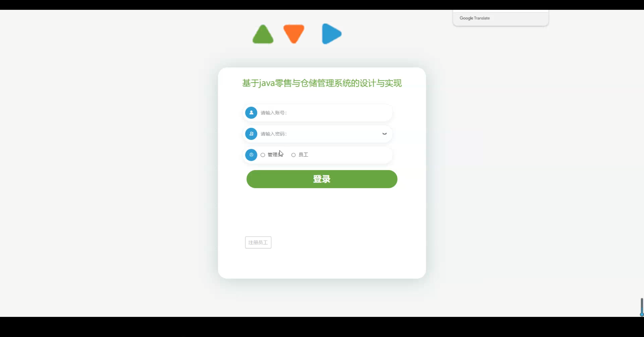Click the blue role icon beside the radio options

(251, 155)
